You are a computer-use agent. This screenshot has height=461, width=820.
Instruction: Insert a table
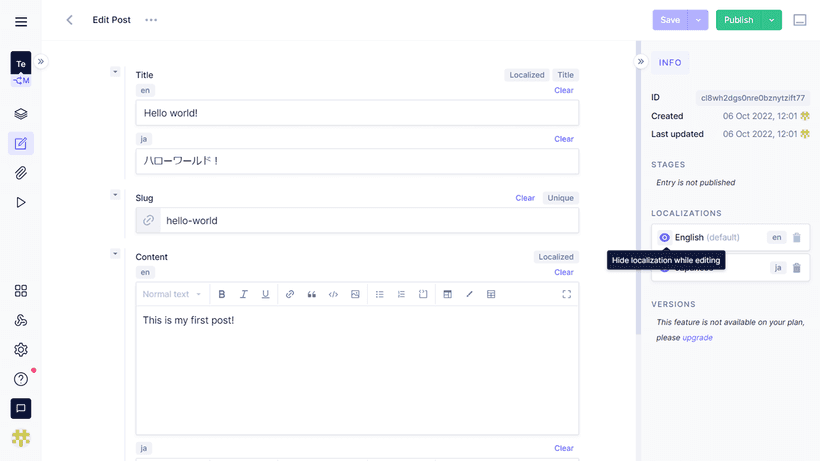coord(491,294)
